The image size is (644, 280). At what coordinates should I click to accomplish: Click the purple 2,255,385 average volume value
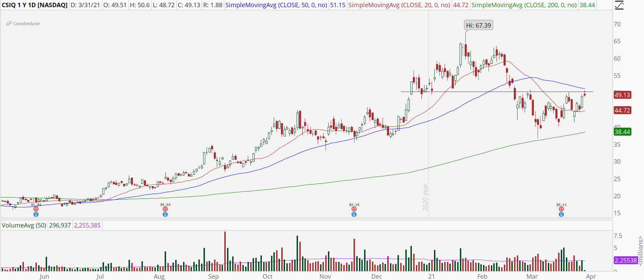(x=87, y=225)
